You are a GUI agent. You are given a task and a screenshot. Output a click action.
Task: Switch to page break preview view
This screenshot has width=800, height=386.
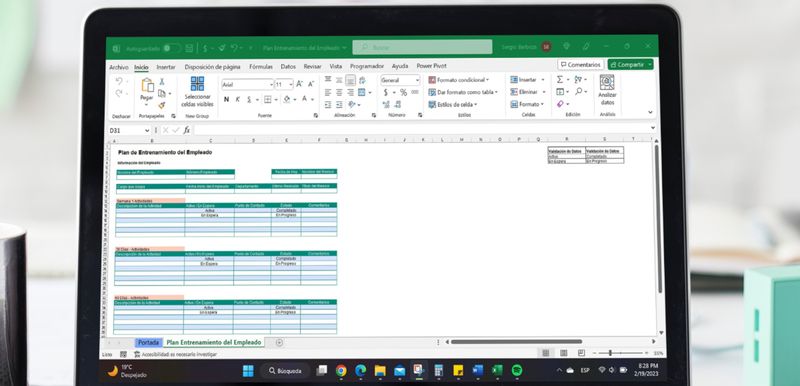(x=581, y=353)
